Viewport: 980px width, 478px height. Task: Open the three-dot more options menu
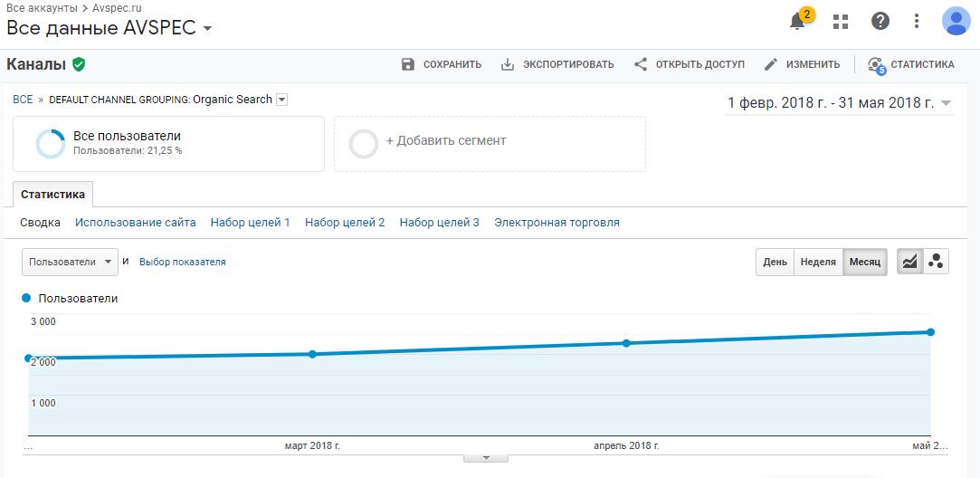[917, 22]
